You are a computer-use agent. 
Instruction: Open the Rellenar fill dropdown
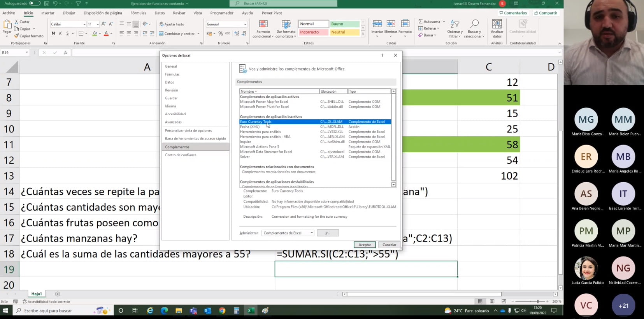[x=428, y=28]
